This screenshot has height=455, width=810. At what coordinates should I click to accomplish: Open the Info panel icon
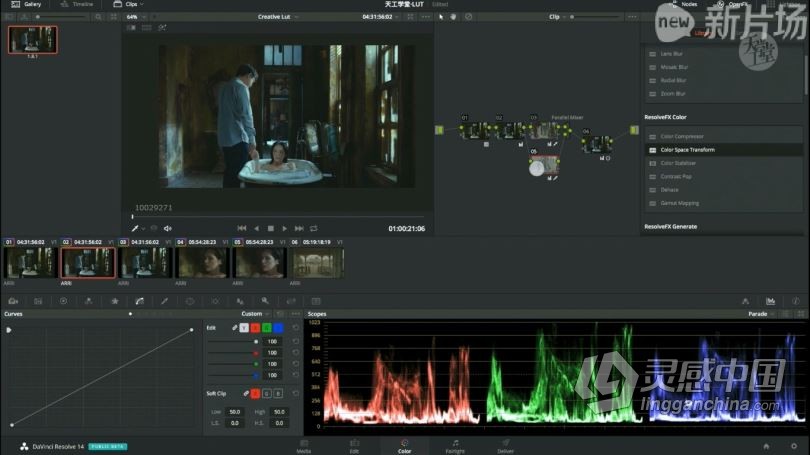click(x=796, y=301)
